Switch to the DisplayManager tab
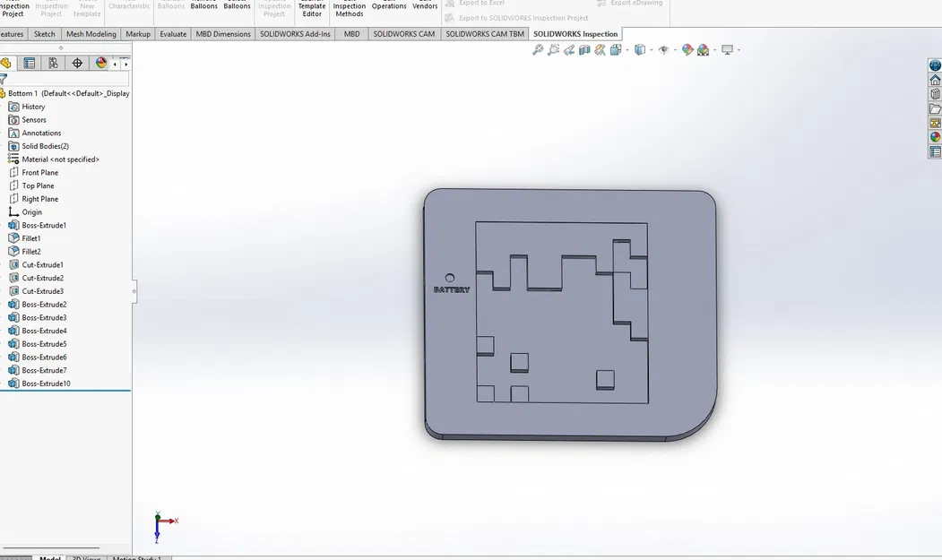 click(100, 65)
